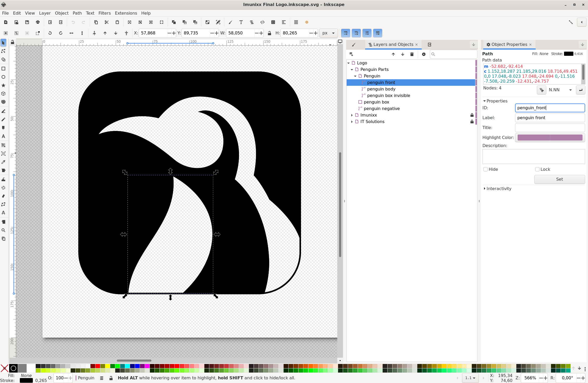Open layers panel settings gear
The width and height of the screenshot is (588, 383).
pyautogui.click(x=424, y=54)
